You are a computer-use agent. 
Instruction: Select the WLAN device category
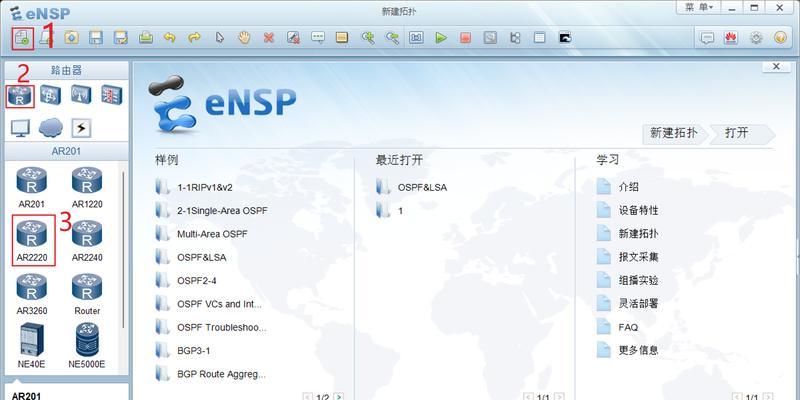click(81, 95)
